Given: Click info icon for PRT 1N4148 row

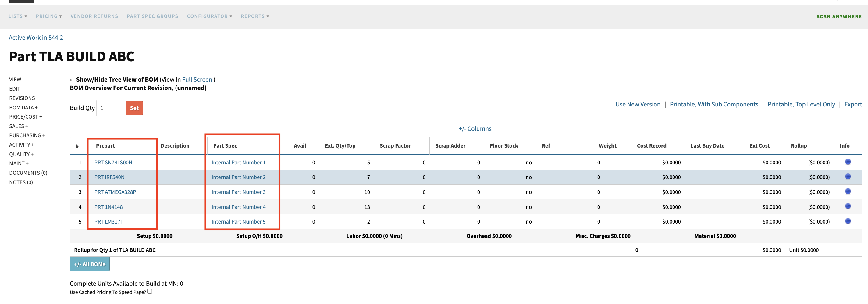Looking at the screenshot, I should click(x=848, y=206).
